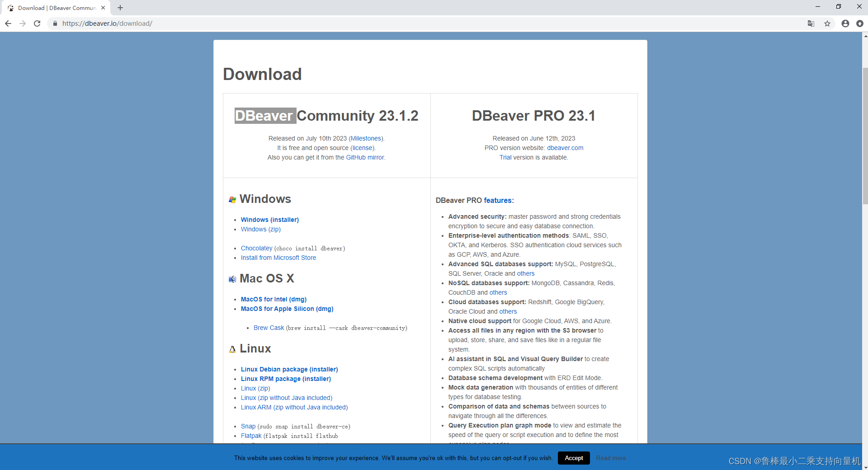
Task: Download Linux (zip without Java included)
Action: tap(287, 398)
